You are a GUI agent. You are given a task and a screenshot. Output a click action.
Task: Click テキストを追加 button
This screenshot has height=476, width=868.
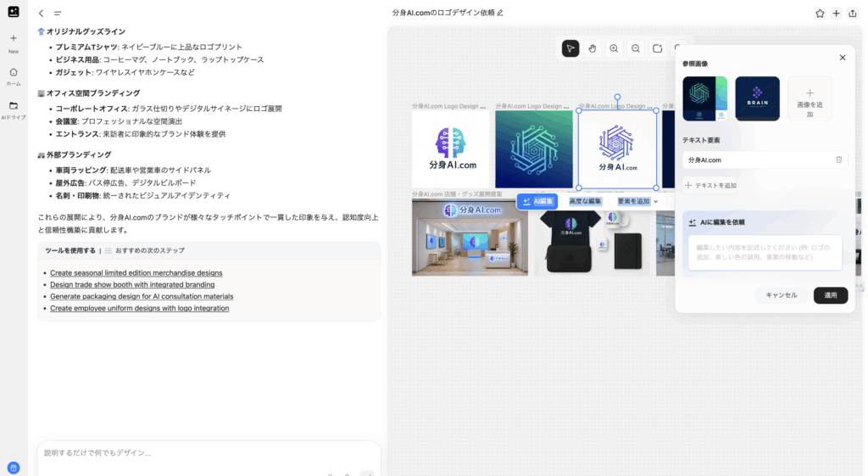(710, 185)
